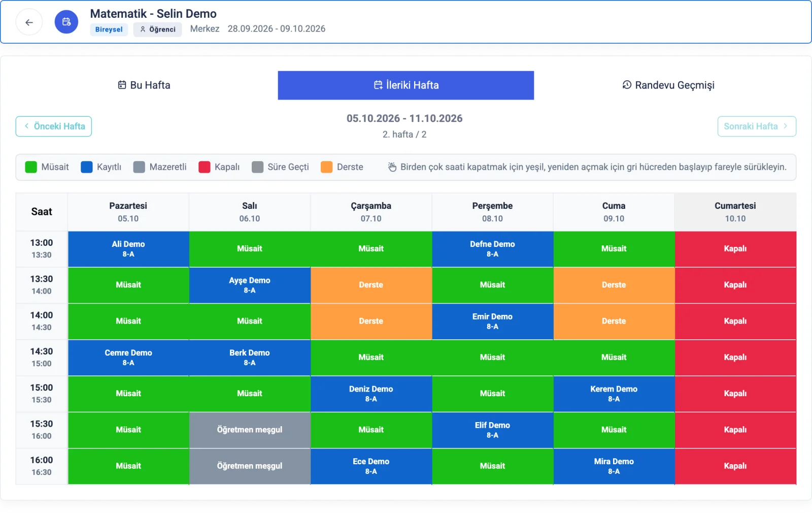Open Deniz Demo's Wednesday 15:00 appointment
This screenshot has height=513, width=812.
[371, 394]
